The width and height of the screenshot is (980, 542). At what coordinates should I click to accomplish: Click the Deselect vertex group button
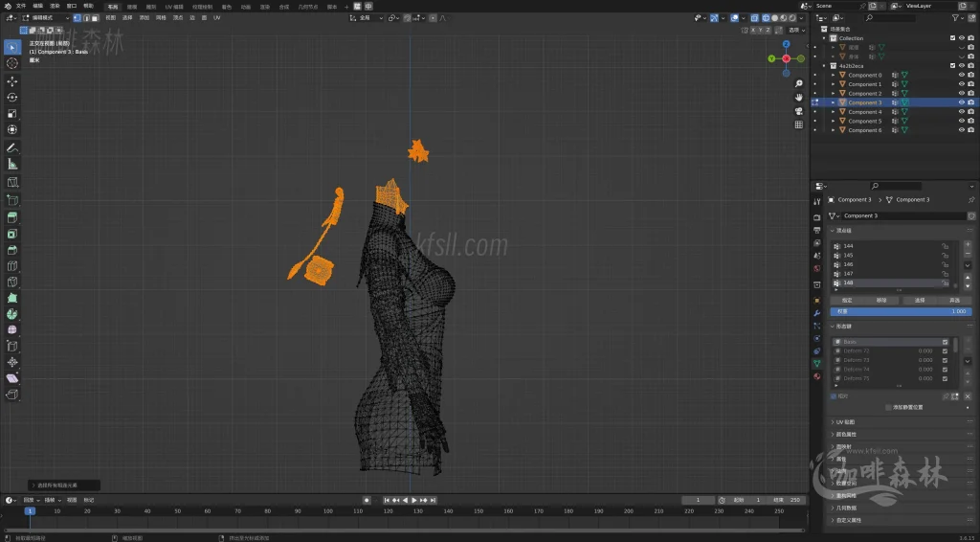(x=954, y=301)
